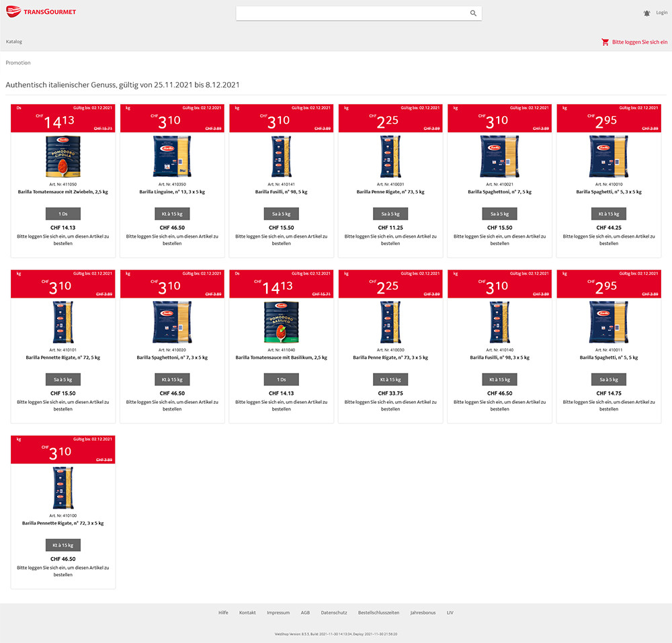Click article number 'Art. Nr. 411050'

[x=63, y=184]
